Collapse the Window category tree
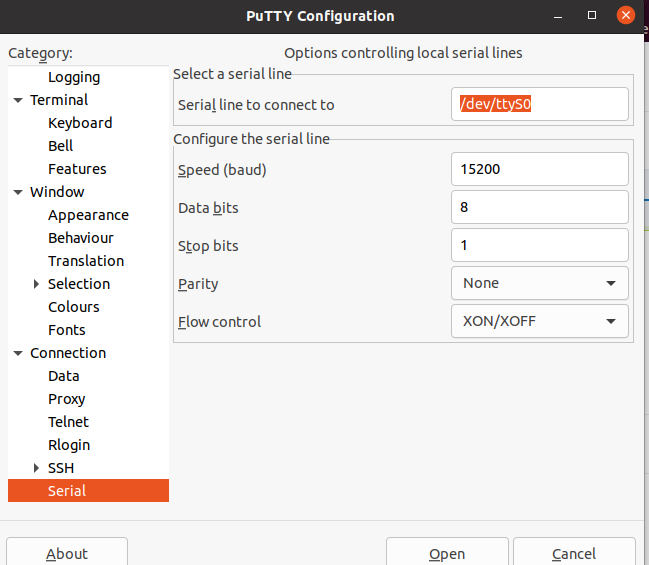 (18, 192)
